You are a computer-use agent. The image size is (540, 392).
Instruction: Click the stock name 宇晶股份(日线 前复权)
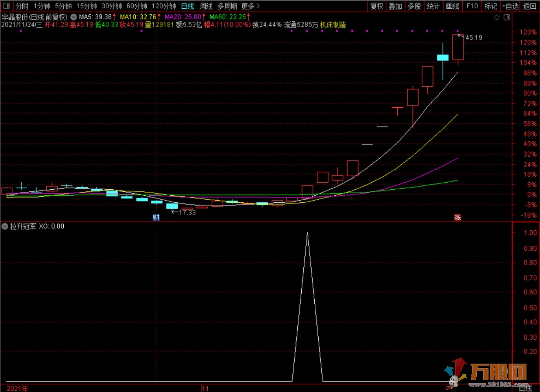click(x=34, y=17)
